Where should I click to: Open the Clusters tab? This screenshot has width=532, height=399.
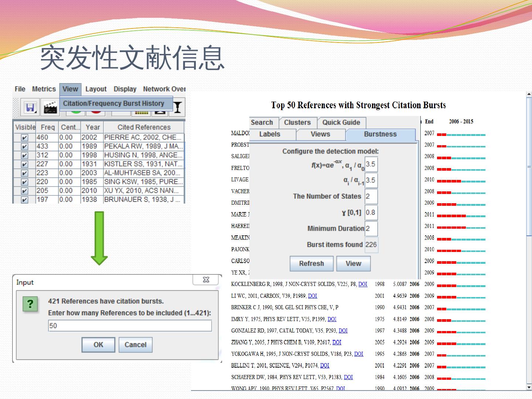(x=297, y=123)
